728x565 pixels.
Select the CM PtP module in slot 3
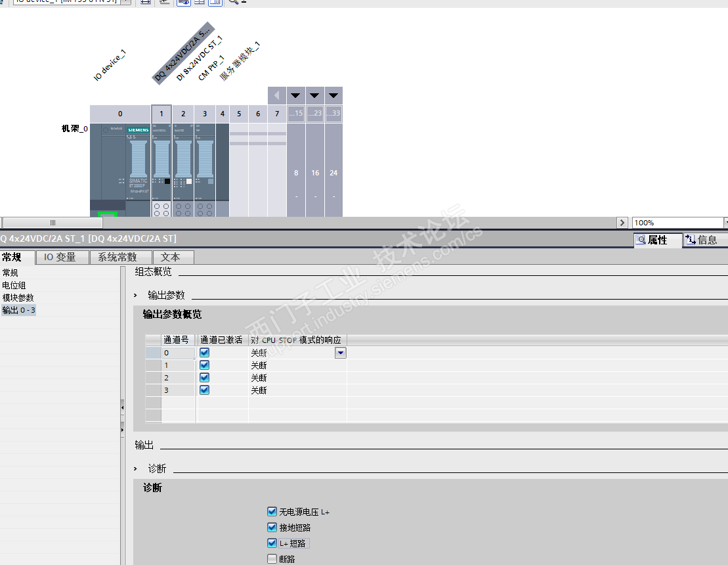205,169
